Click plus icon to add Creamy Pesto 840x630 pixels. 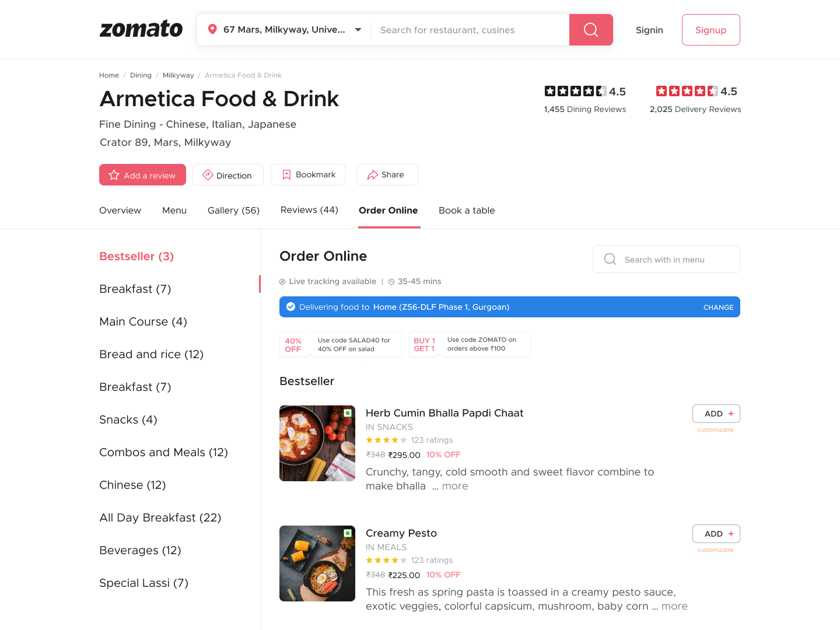[731, 534]
